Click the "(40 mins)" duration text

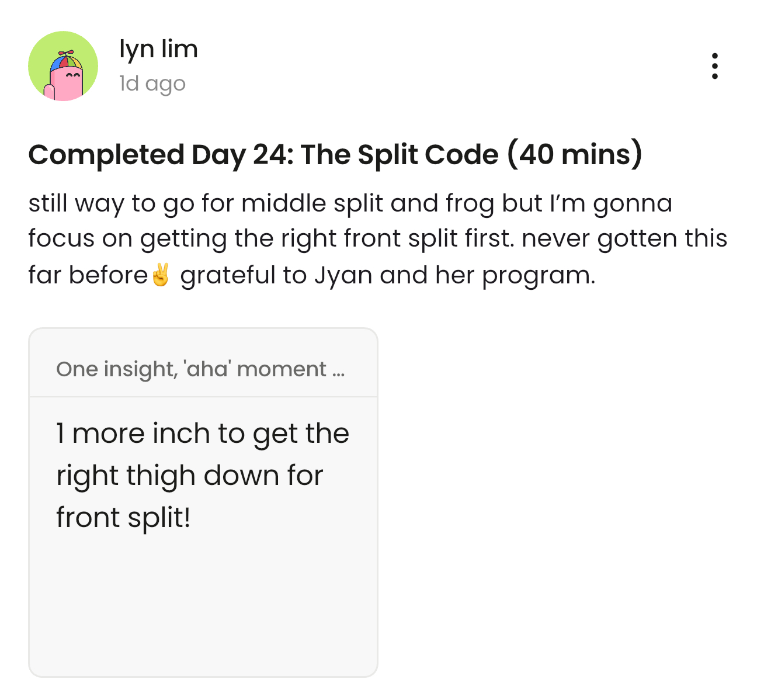pyautogui.click(x=575, y=155)
